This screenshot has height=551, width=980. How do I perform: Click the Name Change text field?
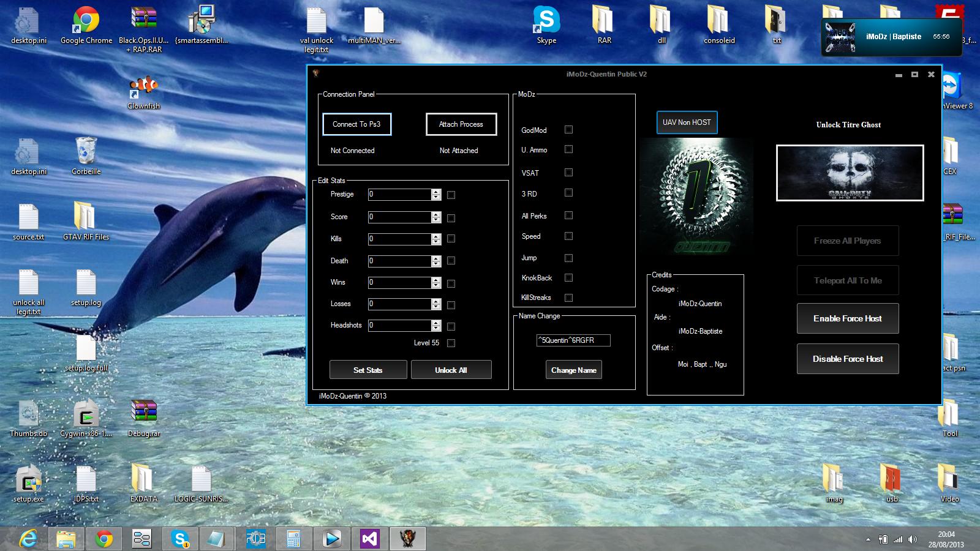(573, 340)
